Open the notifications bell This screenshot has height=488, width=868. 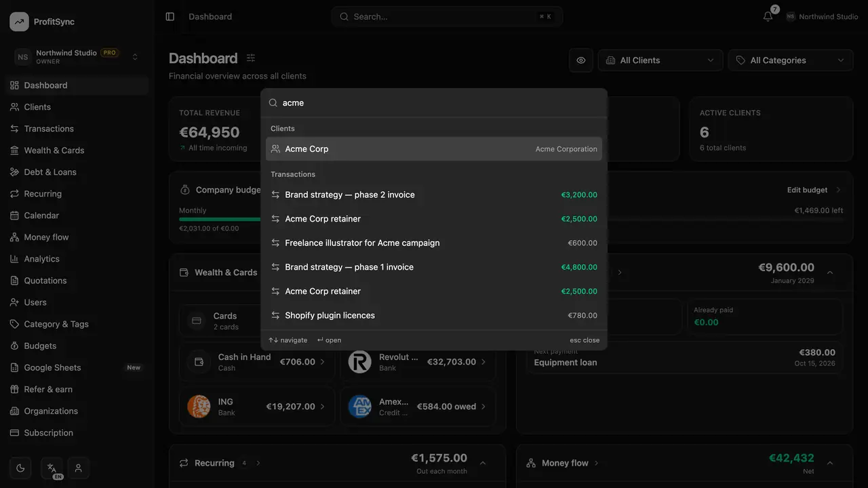coord(768,16)
